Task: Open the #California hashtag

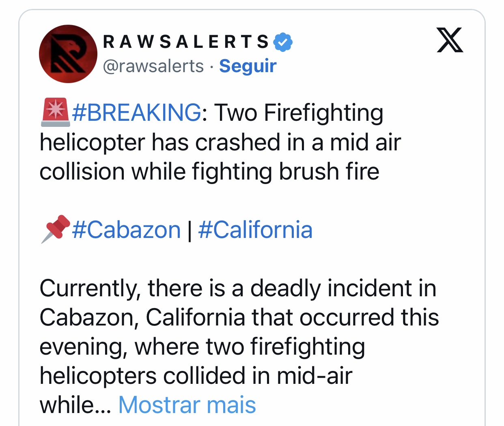Action: (x=255, y=230)
